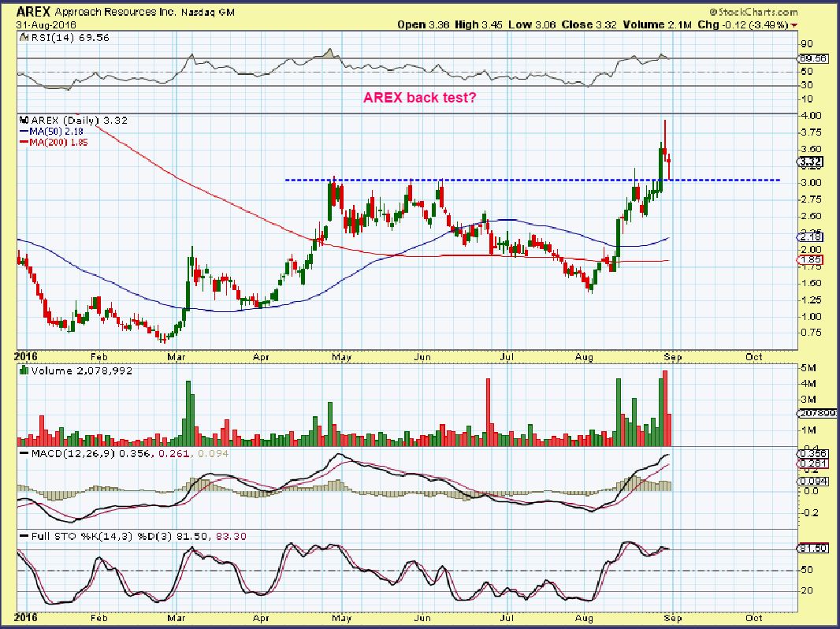The width and height of the screenshot is (840, 629).
Task: Click the 3.75 price axis label
Action: [x=812, y=132]
